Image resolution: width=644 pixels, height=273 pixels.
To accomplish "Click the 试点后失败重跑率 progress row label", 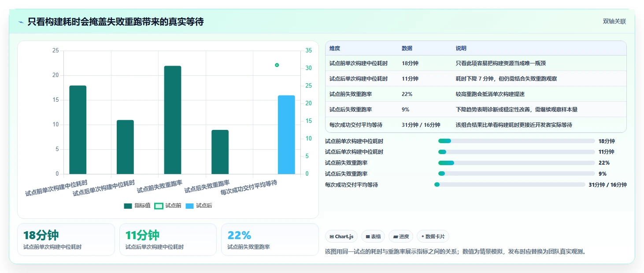I will tap(346, 174).
